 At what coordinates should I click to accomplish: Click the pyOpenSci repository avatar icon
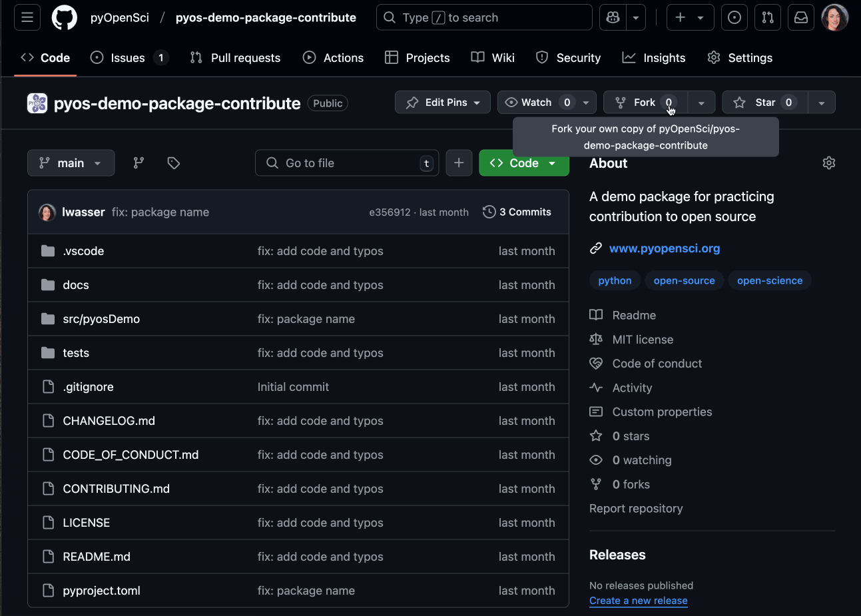pyautogui.click(x=37, y=103)
